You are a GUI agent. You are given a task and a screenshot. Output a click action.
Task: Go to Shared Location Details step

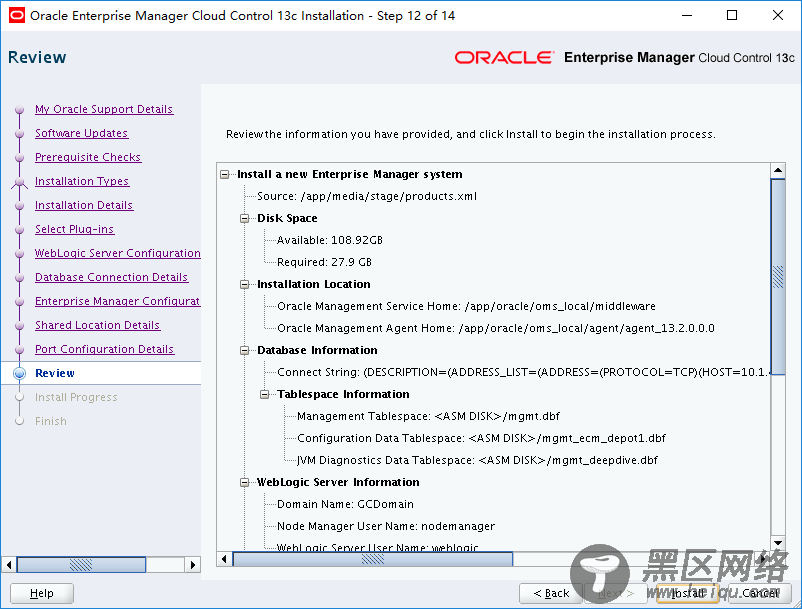[x=97, y=325]
